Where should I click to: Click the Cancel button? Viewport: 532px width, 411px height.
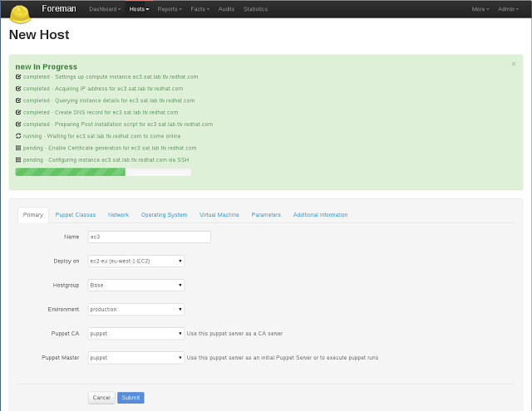[101, 398]
